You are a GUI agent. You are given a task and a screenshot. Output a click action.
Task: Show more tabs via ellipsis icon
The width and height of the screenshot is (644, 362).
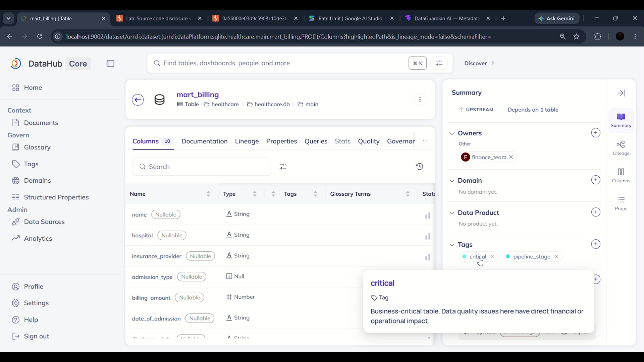click(425, 141)
